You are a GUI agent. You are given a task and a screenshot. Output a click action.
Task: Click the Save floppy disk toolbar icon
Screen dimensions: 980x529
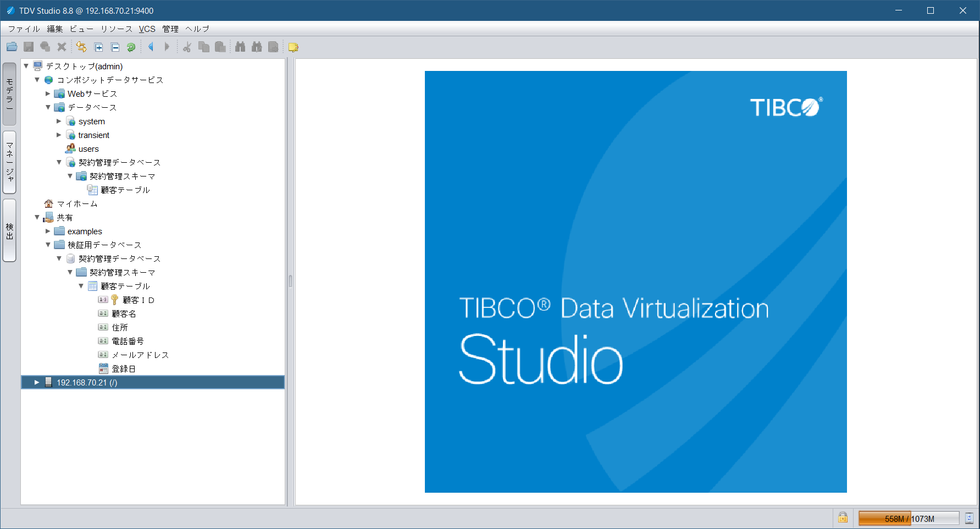[29, 47]
